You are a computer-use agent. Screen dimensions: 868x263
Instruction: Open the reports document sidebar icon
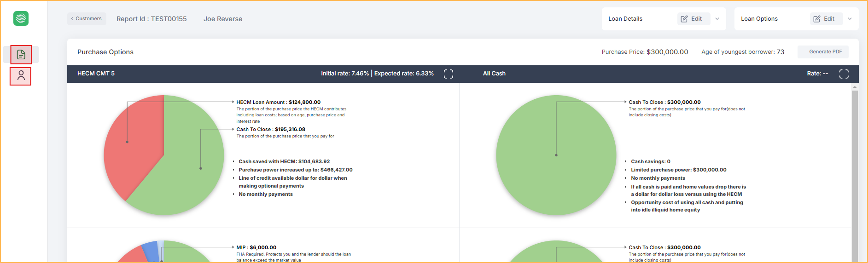(21, 55)
